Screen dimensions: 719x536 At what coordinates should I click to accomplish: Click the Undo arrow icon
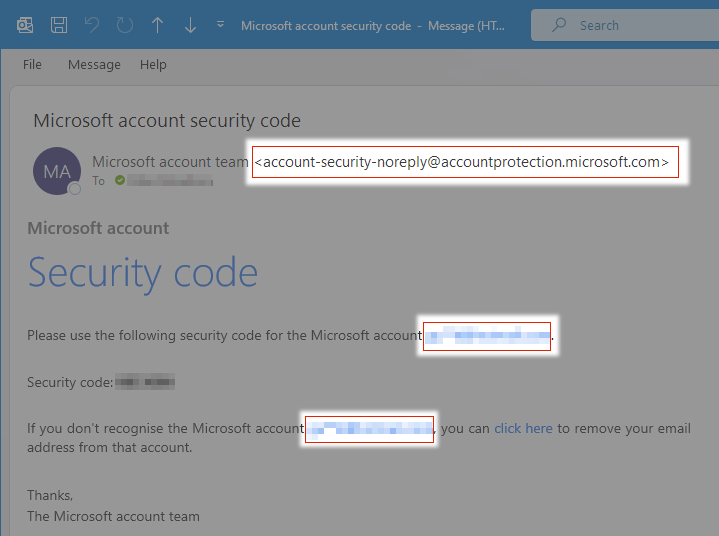click(x=92, y=25)
